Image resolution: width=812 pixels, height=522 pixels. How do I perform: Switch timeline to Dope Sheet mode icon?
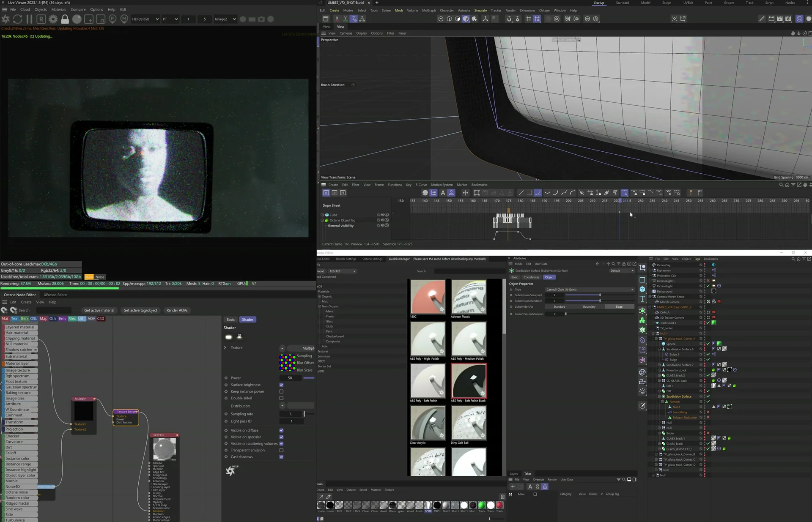pyautogui.click(x=326, y=193)
